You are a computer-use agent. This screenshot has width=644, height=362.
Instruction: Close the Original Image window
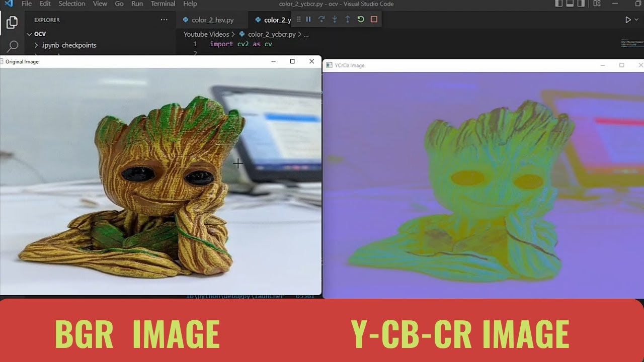tap(311, 61)
